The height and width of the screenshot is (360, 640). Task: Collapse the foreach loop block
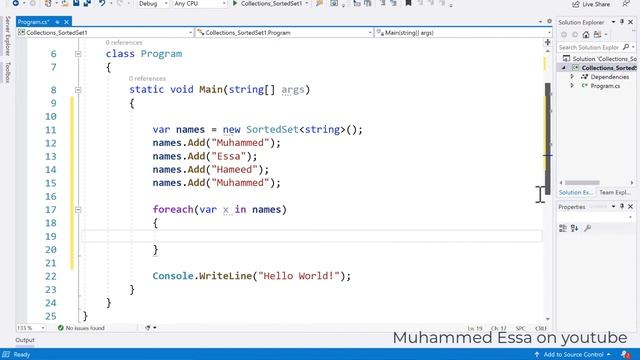pos(78,210)
